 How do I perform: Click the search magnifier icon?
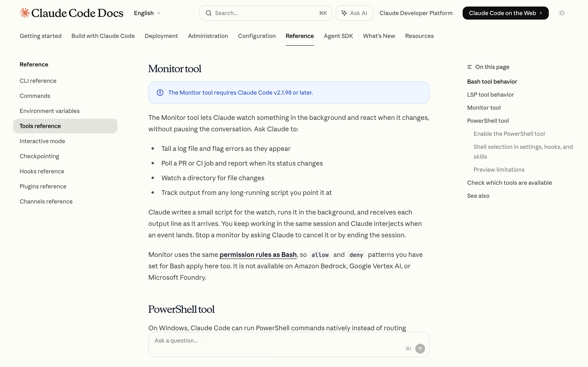[208, 13]
